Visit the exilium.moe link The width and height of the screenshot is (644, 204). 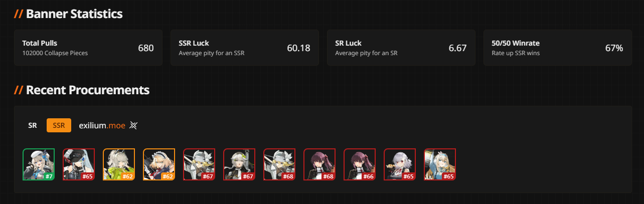click(x=102, y=125)
